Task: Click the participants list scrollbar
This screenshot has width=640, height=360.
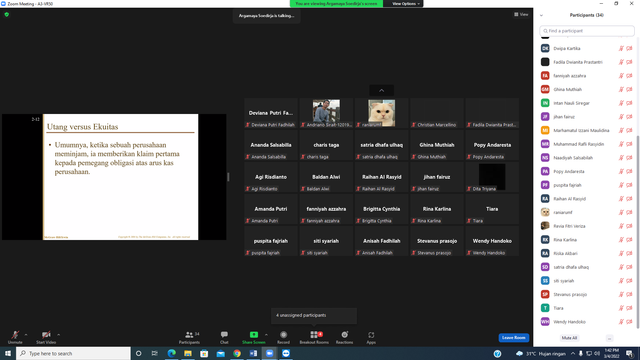Action: coord(638,231)
